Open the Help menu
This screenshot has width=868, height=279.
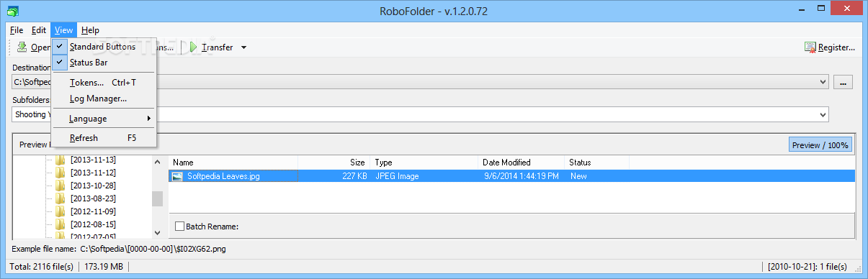90,30
